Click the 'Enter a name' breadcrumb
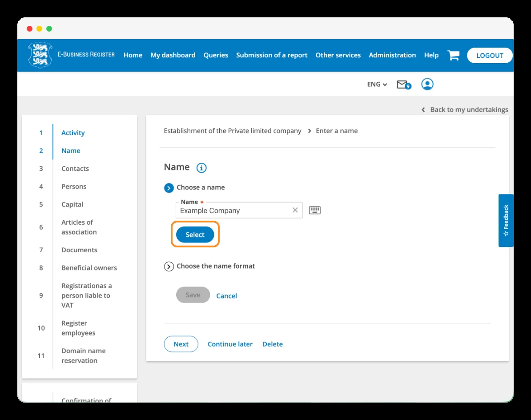The image size is (531, 420). click(337, 131)
